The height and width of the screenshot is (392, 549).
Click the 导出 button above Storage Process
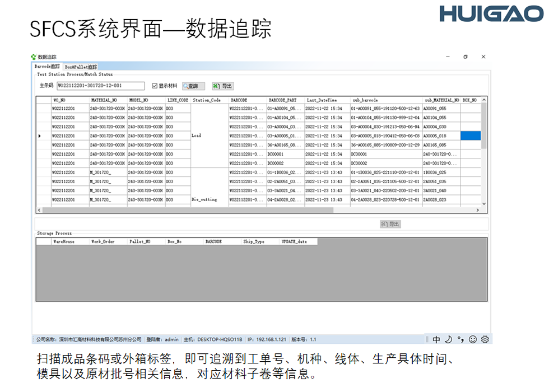[390, 223]
